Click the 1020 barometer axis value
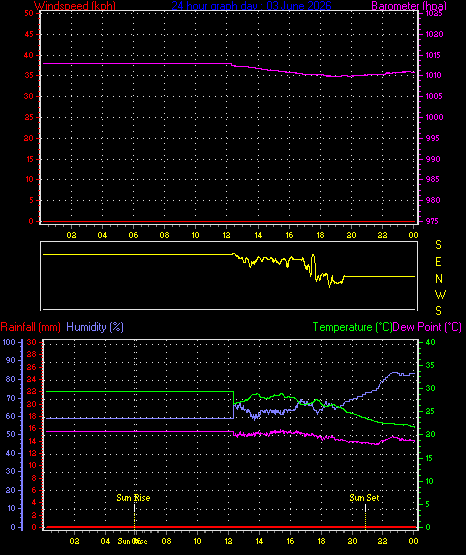This screenshot has width=466, height=555. tap(434, 34)
